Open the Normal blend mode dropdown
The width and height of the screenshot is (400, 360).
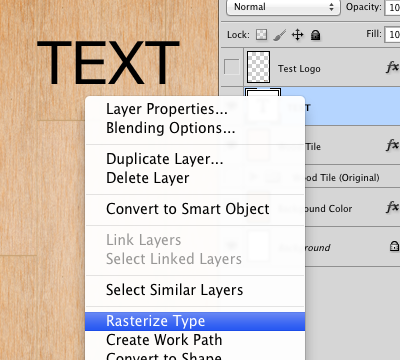[x=283, y=7]
